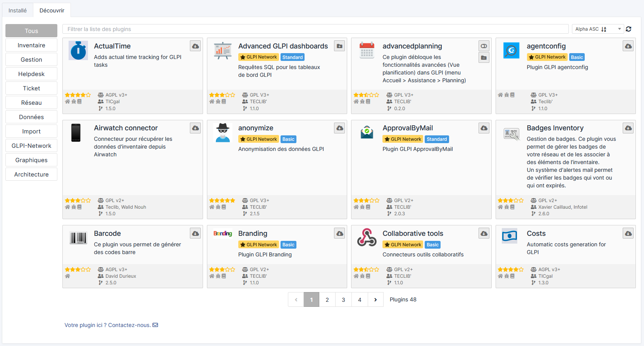Open the Alpha ASC sort dropdown
This screenshot has width=644, height=346.
[598, 29]
